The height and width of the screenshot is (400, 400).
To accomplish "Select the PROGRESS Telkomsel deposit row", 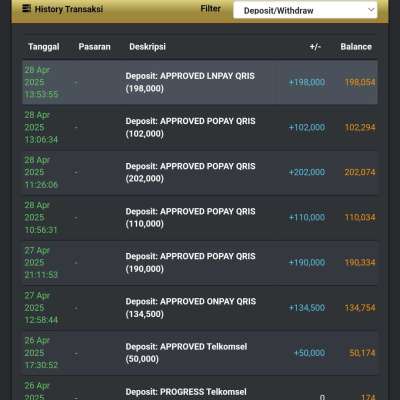I will coord(200,389).
